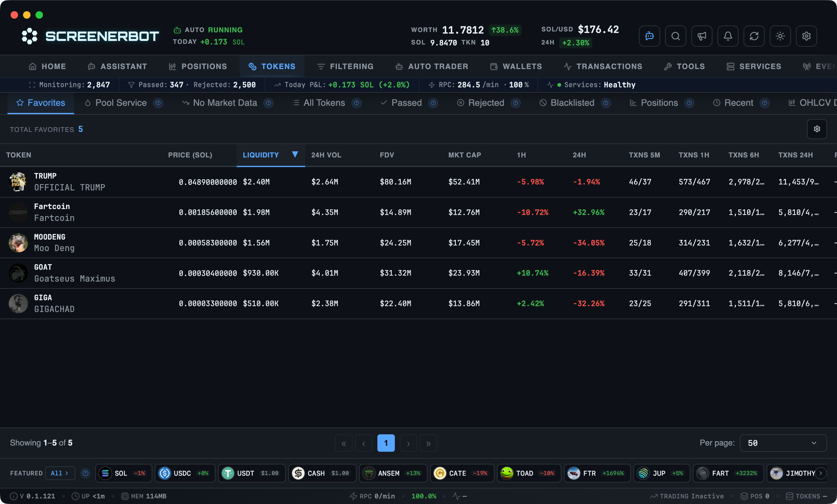
Task: Open the assistant robot icon in header
Action: click(x=649, y=36)
